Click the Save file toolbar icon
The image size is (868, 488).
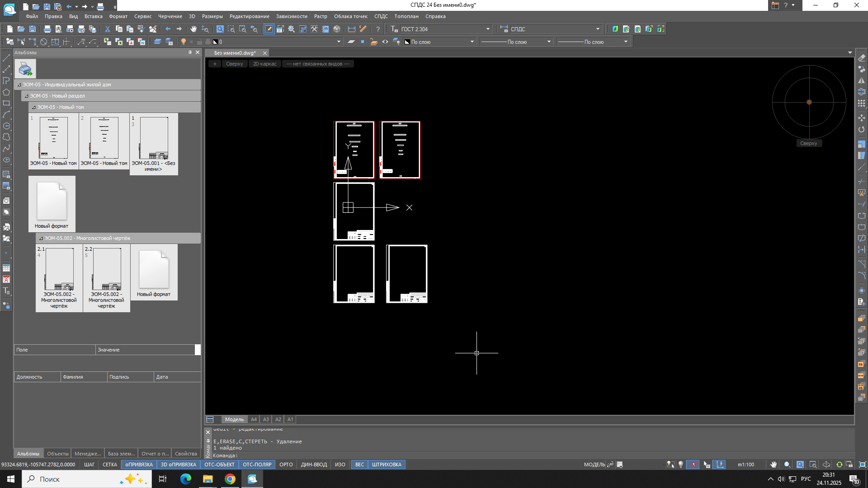(33, 29)
